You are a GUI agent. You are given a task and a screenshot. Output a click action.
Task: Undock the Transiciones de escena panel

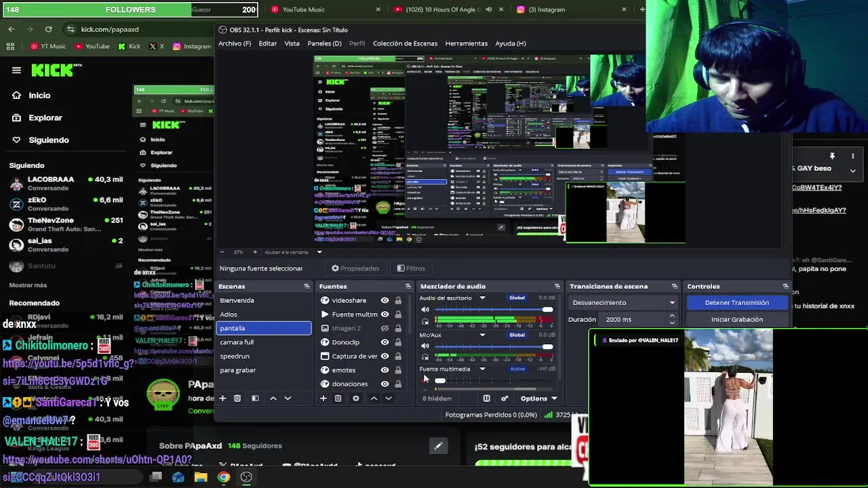coord(674,287)
